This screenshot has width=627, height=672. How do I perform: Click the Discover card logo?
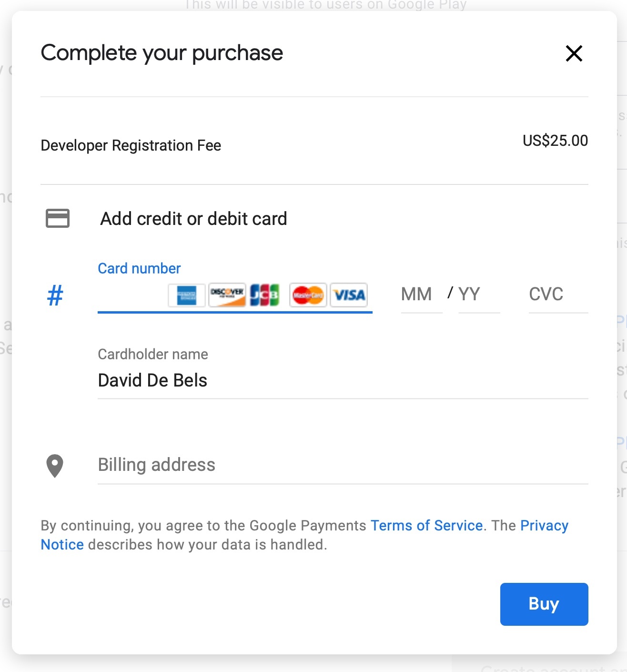pyautogui.click(x=227, y=295)
